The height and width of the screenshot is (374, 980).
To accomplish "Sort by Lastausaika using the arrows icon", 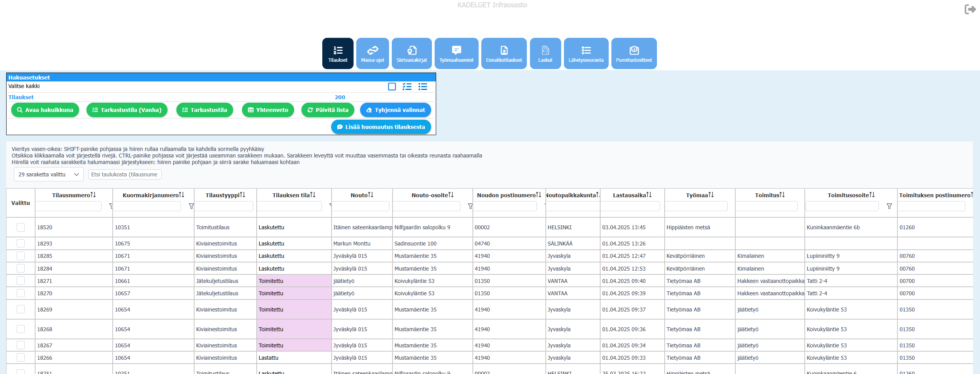I will pyautogui.click(x=648, y=195).
